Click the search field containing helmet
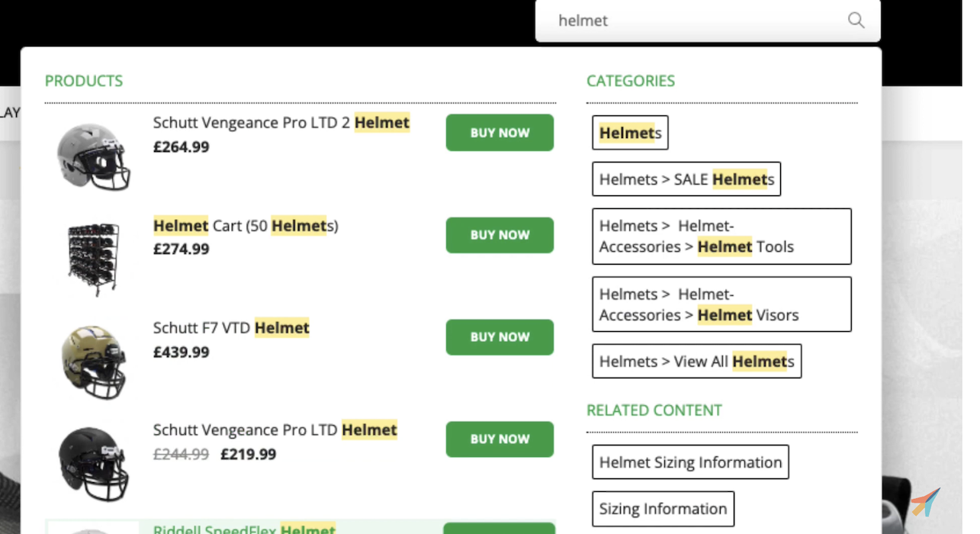980x534 pixels. click(708, 21)
